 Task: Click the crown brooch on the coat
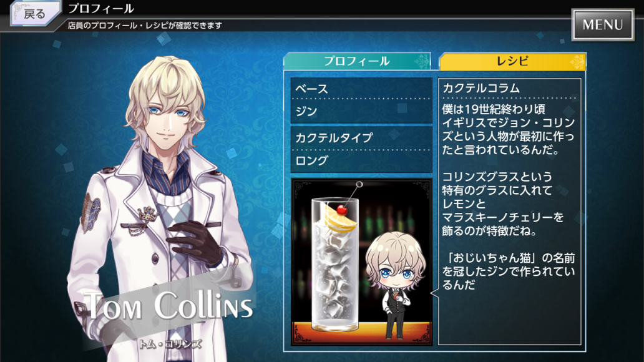(148, 213)
